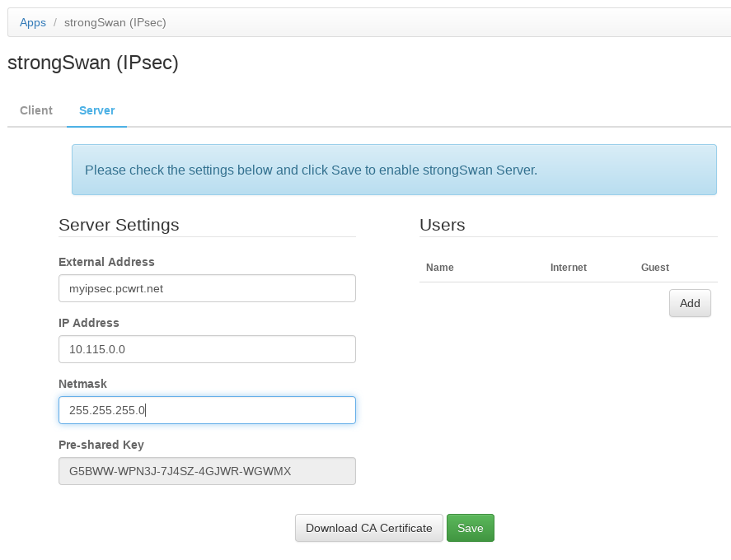Click the Server Settings section heading
The image size is (731, 560).
point(119,225)
